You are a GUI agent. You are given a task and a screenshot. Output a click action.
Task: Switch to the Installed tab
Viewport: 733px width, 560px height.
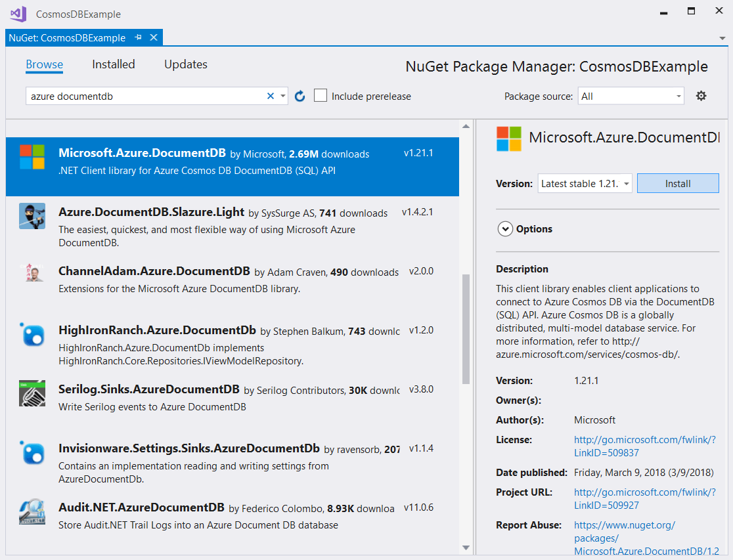(x=113, y=64)
